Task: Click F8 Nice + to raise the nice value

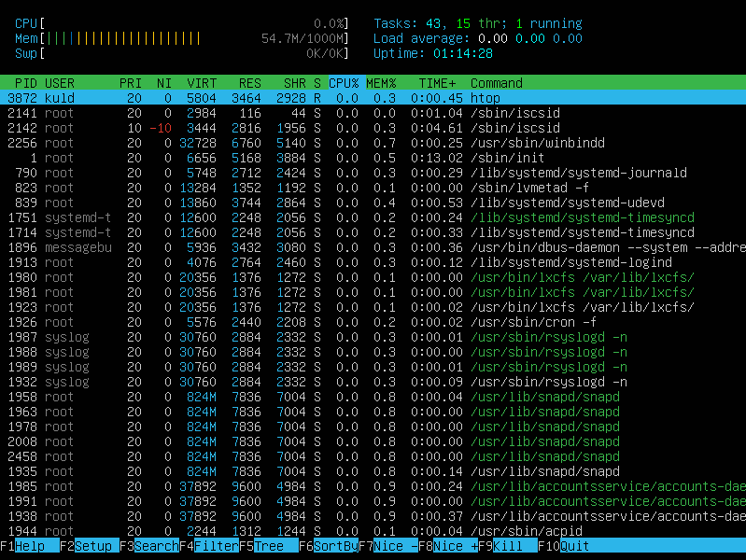Action: [455, 546]
